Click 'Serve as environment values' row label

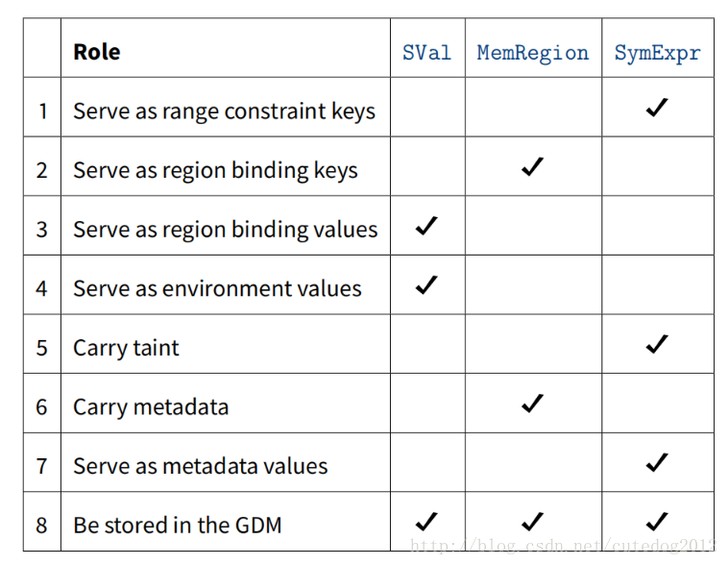click(x=217, y=288)
